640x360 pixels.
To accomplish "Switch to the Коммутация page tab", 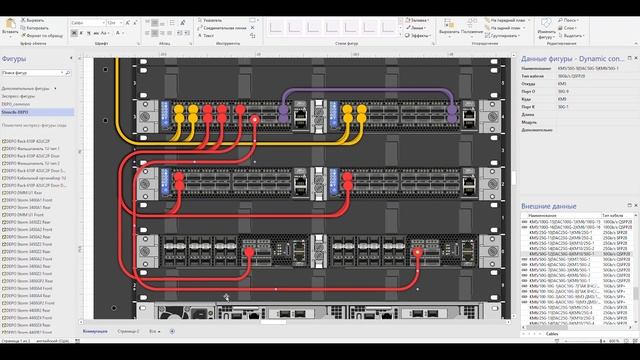I will (x=95, y=331).
